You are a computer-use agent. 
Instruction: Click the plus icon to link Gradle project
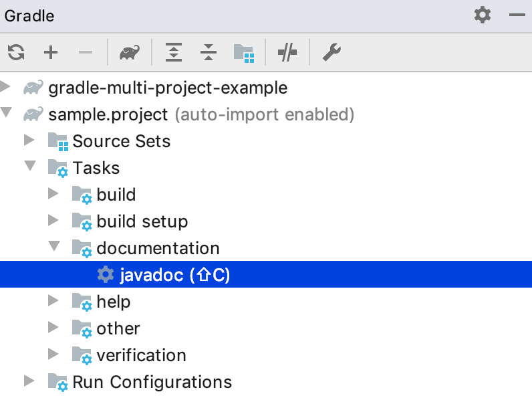click(x=51, y=52)
